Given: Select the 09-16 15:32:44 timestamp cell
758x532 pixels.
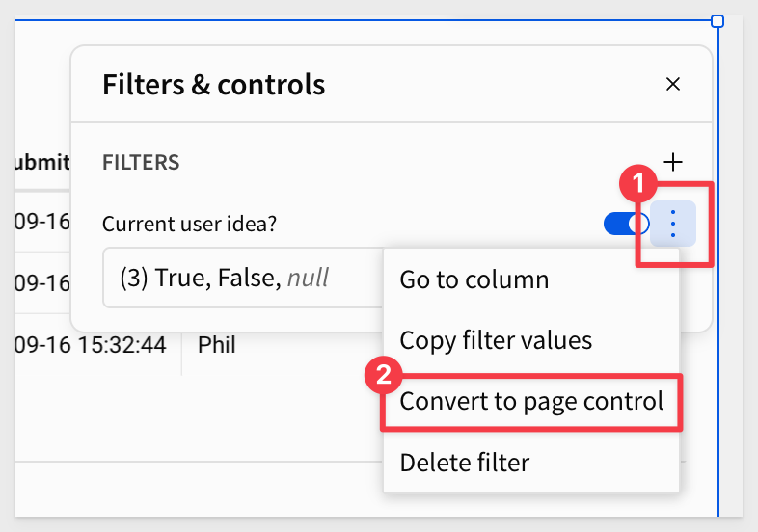Looking at the screenshot, I should click(x=91, y=345).
